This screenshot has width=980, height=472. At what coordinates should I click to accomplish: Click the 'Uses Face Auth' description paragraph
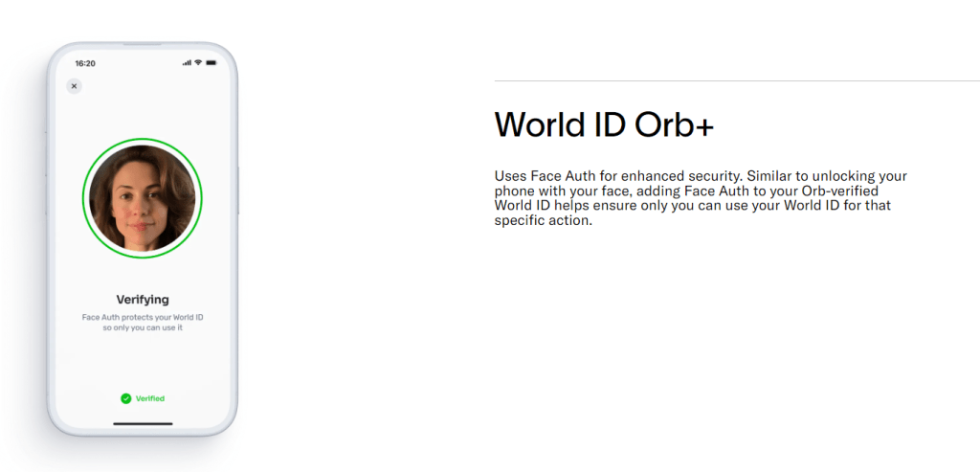coord(699,198)
